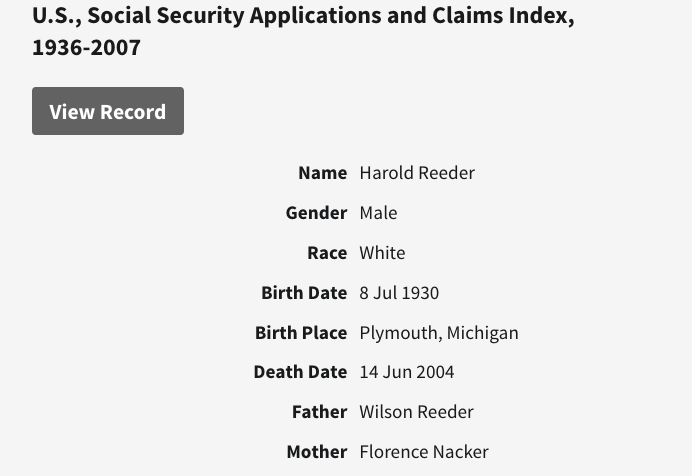Image resolution: width=692 pixels, height=476 pixels.
Task: Click the Birth Date label
Action: coord(304,293)
